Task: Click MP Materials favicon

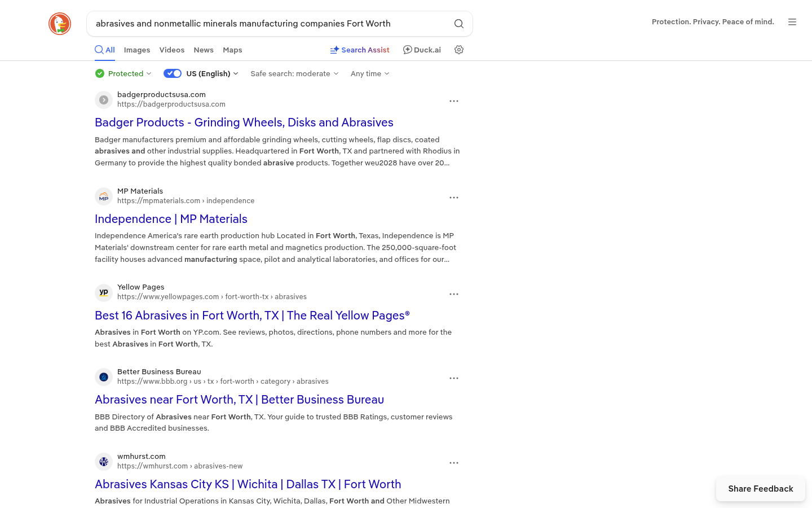Action: click(104, 196)
